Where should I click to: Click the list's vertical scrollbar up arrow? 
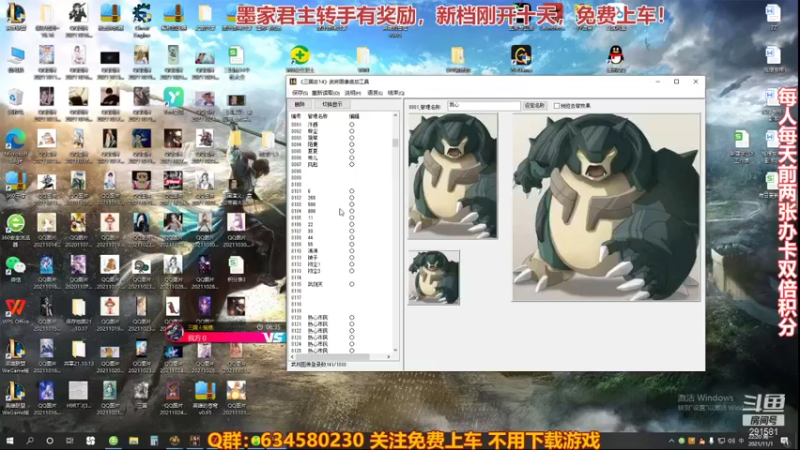[395, 116]
